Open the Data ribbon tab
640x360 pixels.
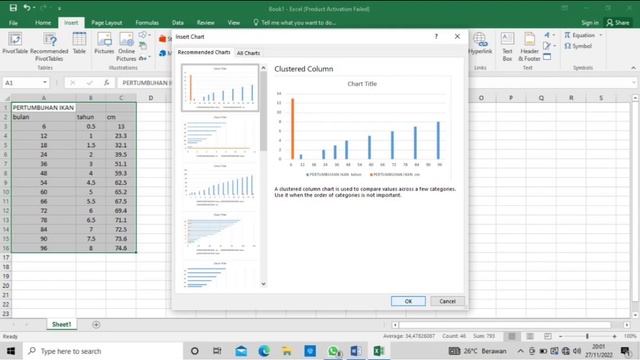pyautogui.click(x=178, y=23)
